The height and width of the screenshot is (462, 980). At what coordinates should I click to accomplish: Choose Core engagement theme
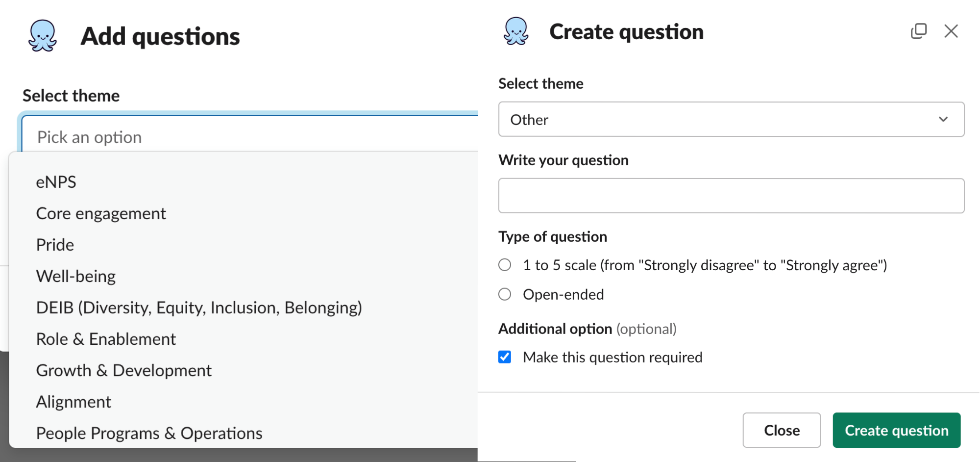pos(101,213)
